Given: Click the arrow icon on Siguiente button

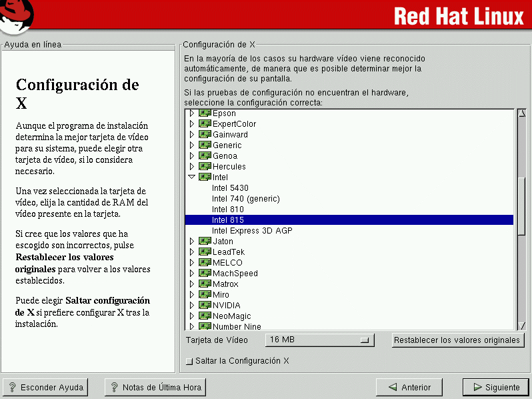Looking at the screenshot, I should pyautogui.click(x=477, y=387).
